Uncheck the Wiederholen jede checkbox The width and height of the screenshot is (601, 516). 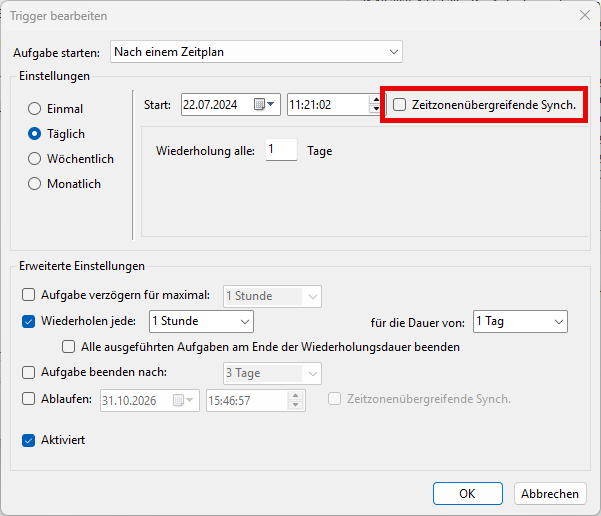29,322
